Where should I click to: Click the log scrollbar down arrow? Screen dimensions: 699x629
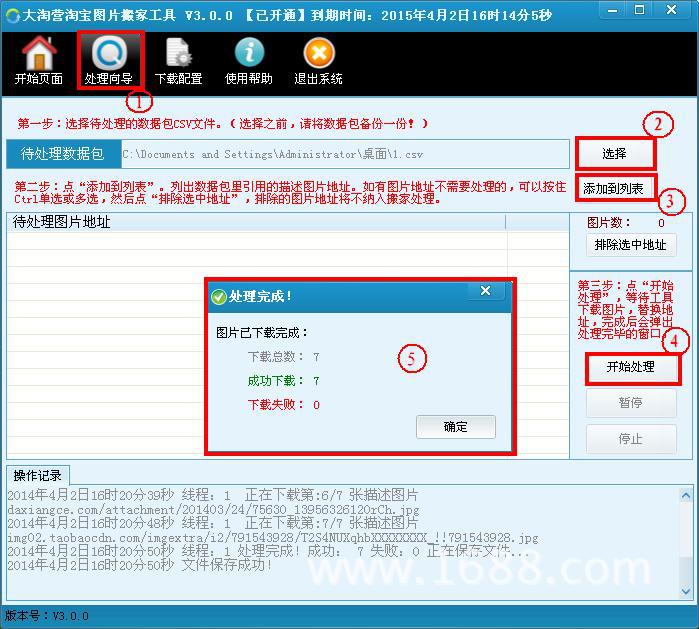pos(686,591)
